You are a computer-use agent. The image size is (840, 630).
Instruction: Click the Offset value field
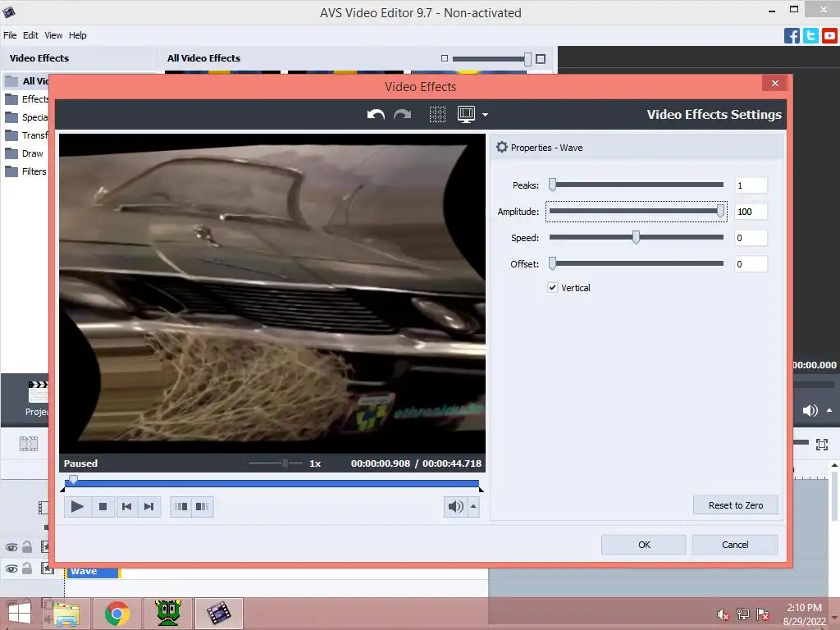coord(751,264)
